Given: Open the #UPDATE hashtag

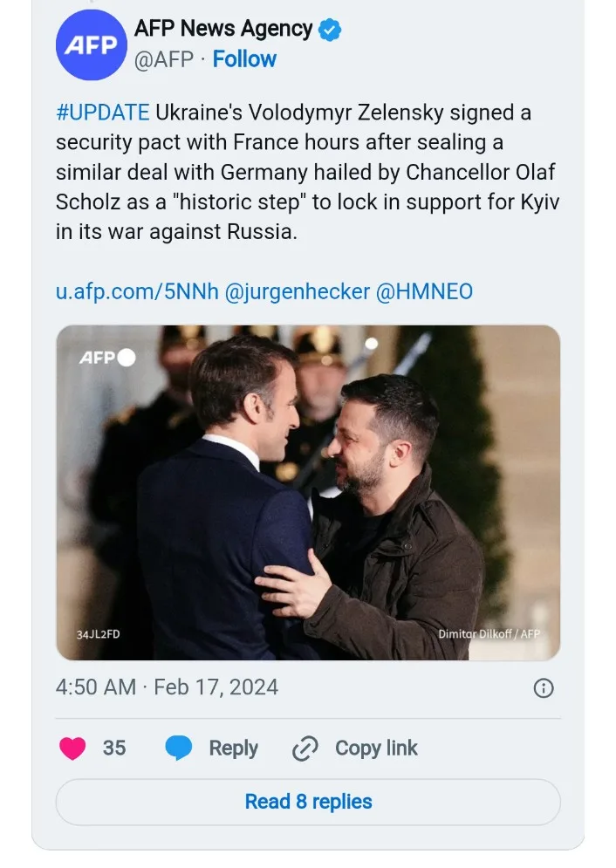Looking at the screenshot, I should point(102,113).
